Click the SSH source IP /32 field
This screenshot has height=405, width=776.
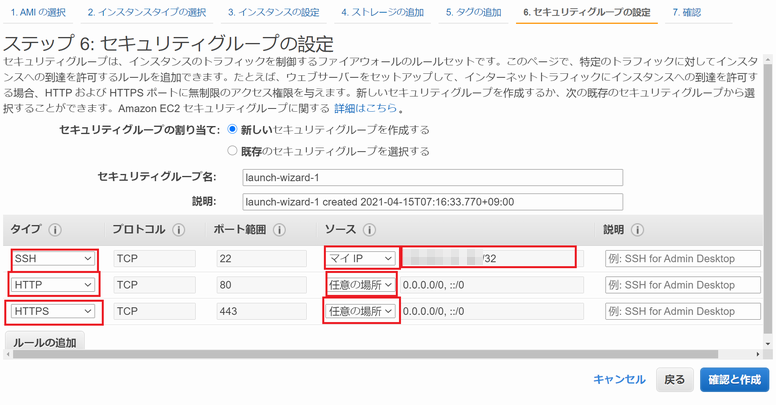coord(492,258)
